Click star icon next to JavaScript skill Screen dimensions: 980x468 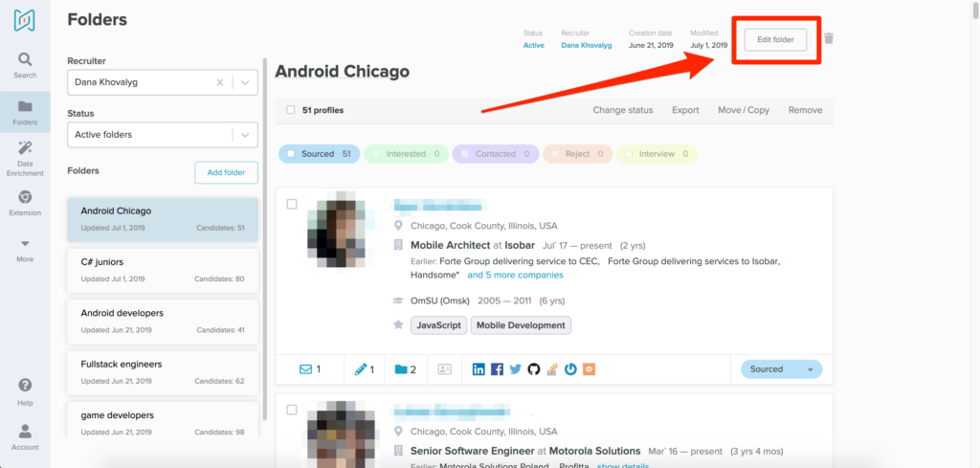(398, 324)
